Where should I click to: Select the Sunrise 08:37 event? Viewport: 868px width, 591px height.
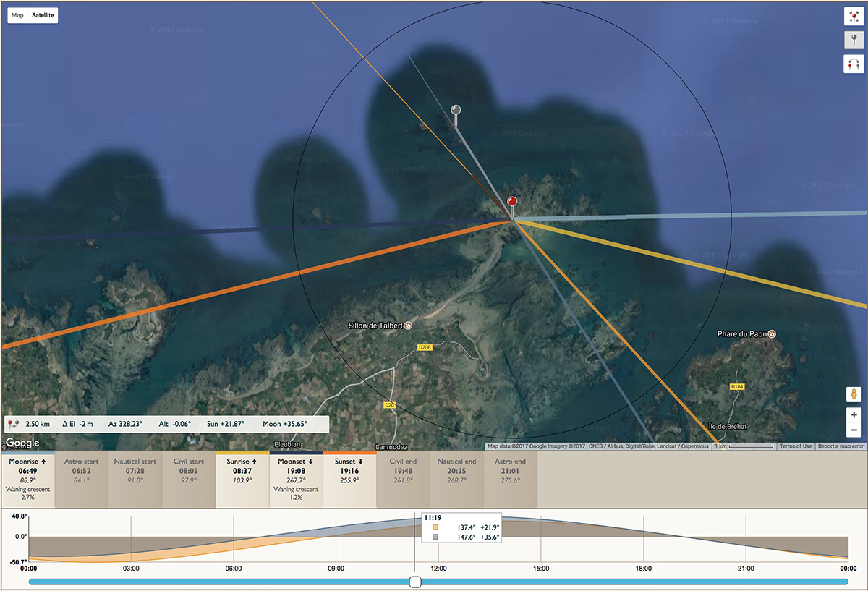tap(242, 480)
